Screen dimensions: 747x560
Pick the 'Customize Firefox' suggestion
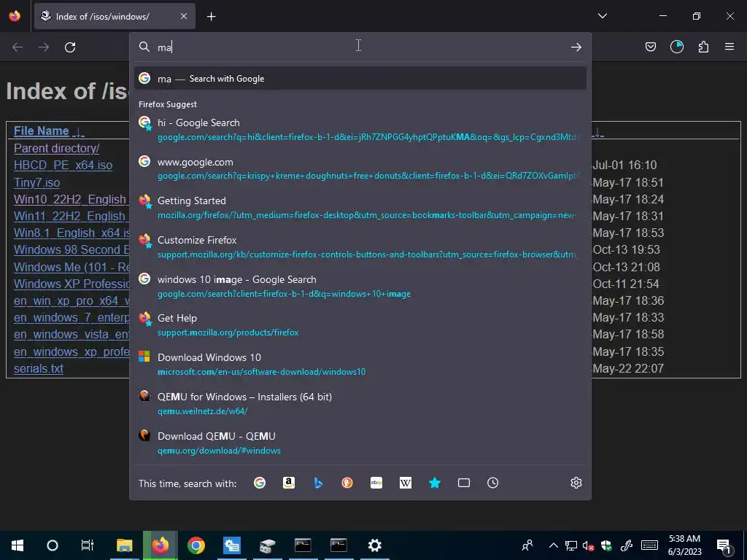click(360, 246)
